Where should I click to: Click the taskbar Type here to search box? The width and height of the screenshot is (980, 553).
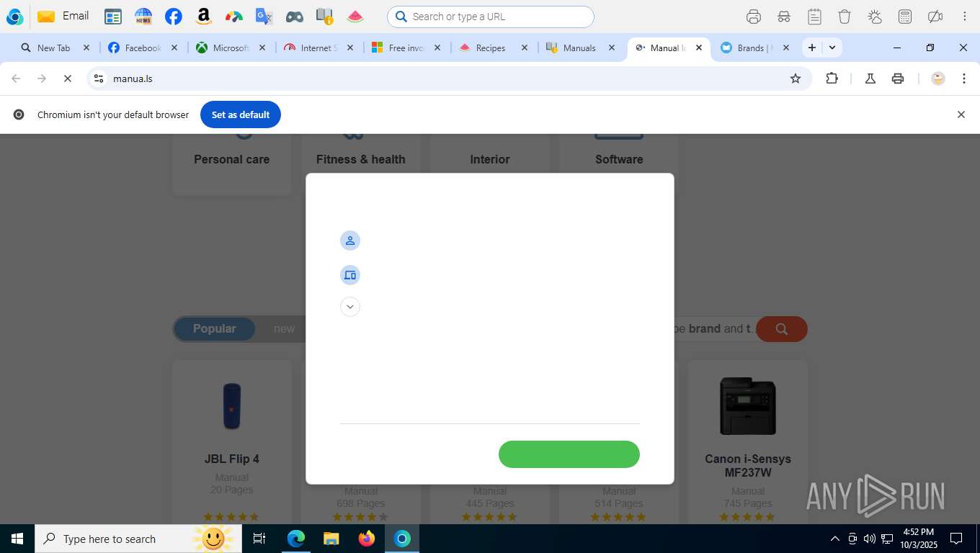click(137, 539)
